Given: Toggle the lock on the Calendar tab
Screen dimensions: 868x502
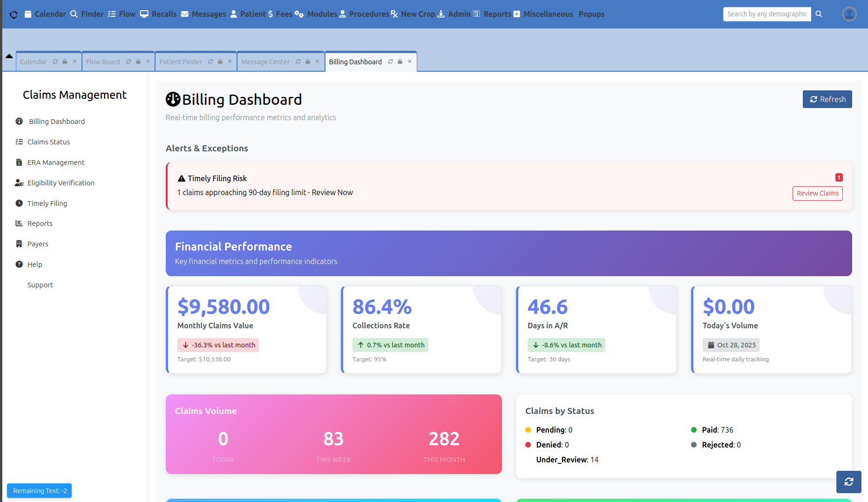Looking at the screenshot, I should pos(65,61).
